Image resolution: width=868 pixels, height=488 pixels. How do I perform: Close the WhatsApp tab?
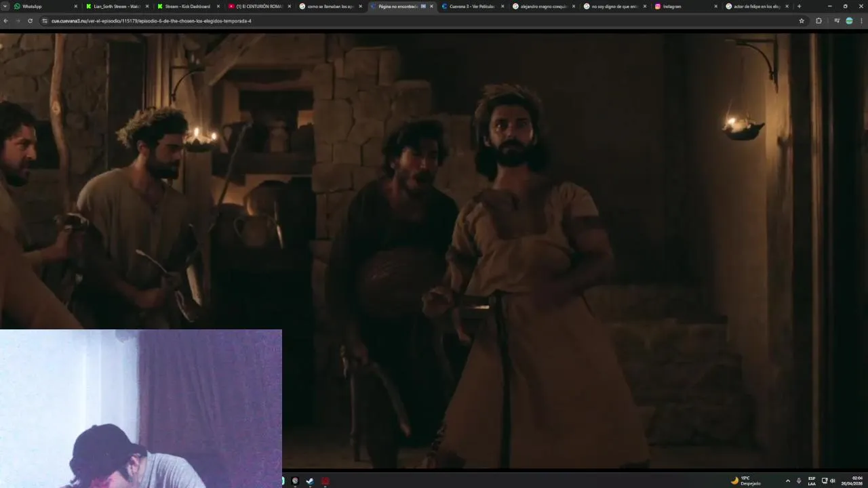(76, 6)
